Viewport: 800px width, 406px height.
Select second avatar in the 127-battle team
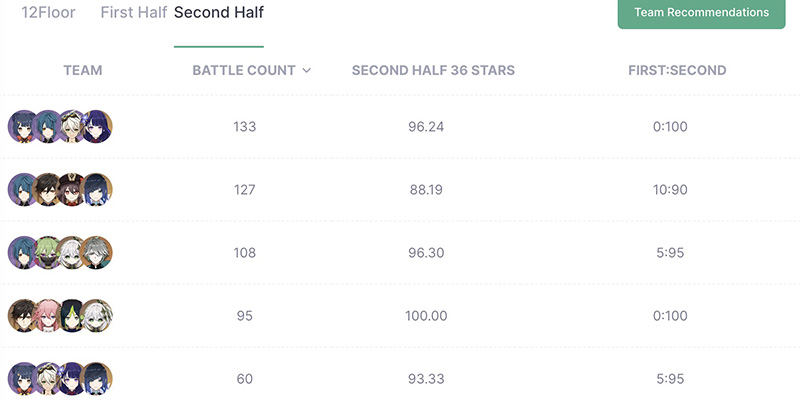(48, 190)
